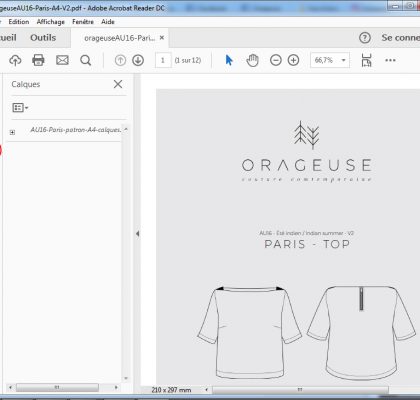
Task: Activate the hand pan tool
Action: 252,60
